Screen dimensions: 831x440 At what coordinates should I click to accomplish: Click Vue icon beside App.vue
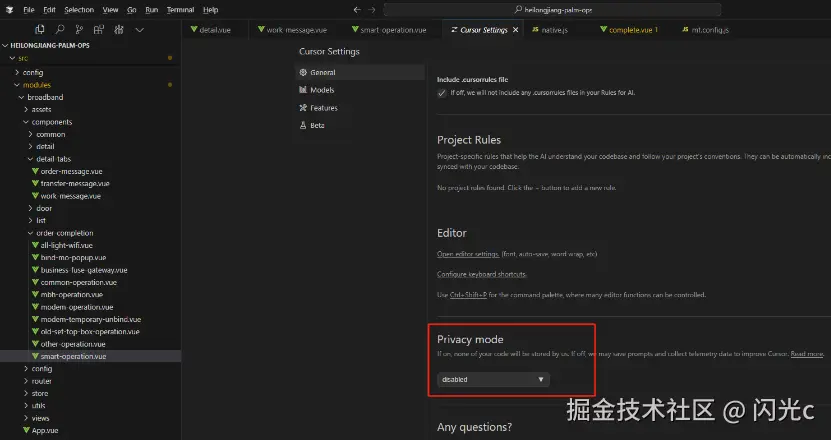[x=26, y=430]
